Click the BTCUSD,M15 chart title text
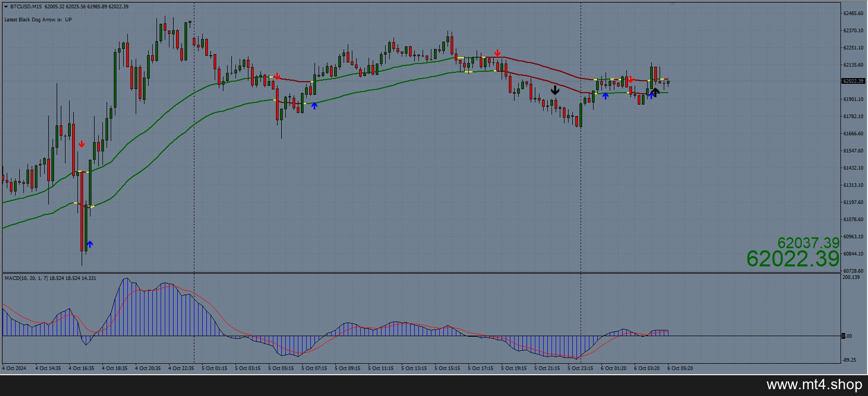This screenshot has width=868, height=396. click(27, 7)
